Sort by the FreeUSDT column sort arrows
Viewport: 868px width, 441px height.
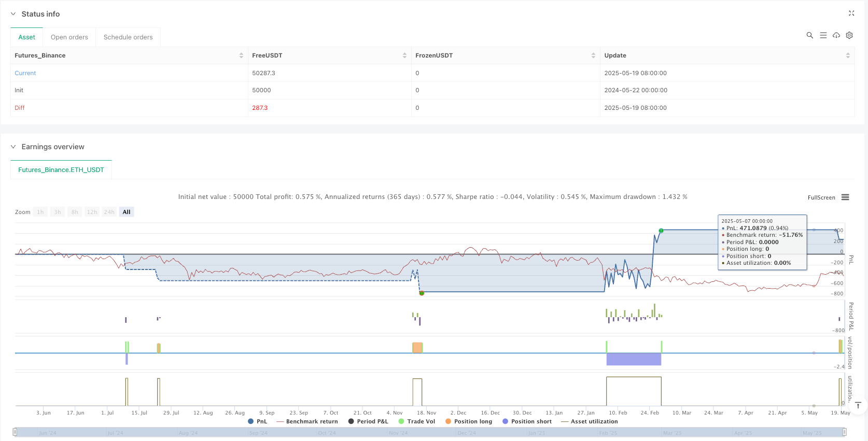404,55
